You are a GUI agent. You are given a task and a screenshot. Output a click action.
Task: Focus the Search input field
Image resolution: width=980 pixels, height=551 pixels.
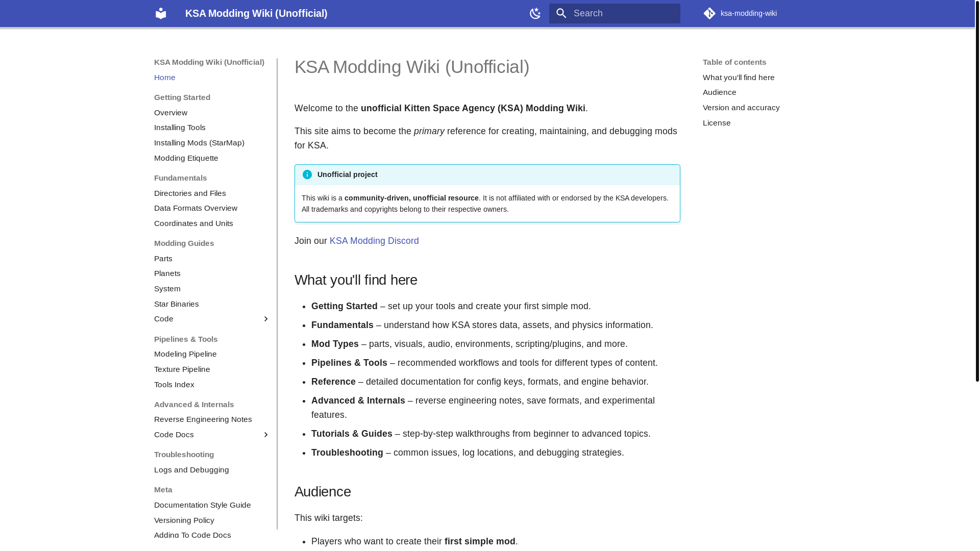coord(615,13)
